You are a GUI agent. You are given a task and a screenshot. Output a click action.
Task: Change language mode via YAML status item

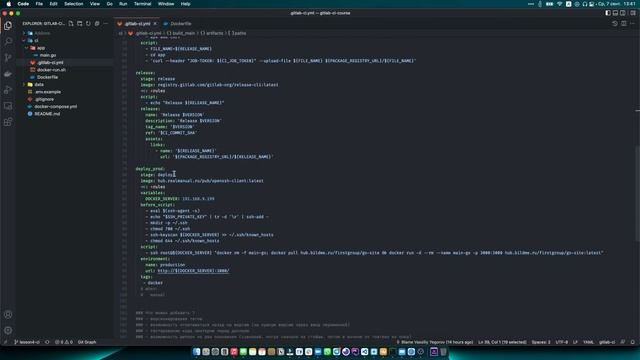588,342
